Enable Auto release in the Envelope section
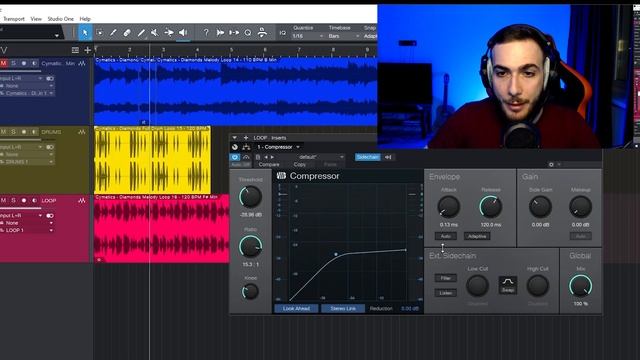 (445, 236)
